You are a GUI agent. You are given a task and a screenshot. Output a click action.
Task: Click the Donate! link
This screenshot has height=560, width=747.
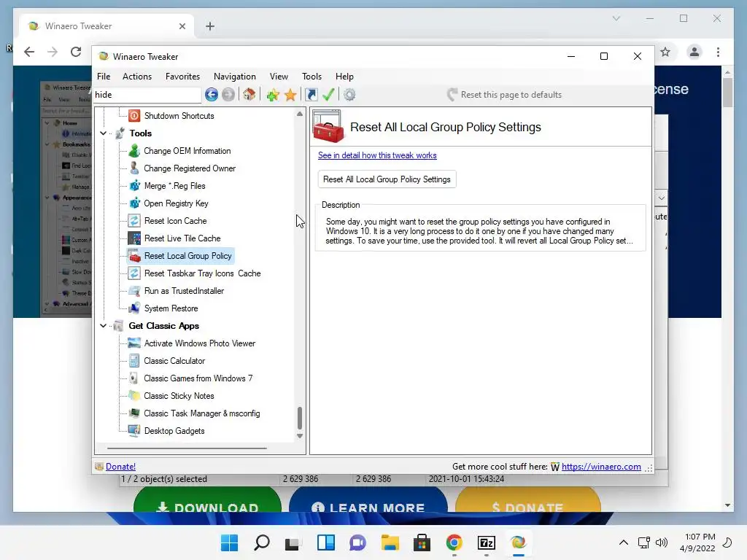click(120, 467)
